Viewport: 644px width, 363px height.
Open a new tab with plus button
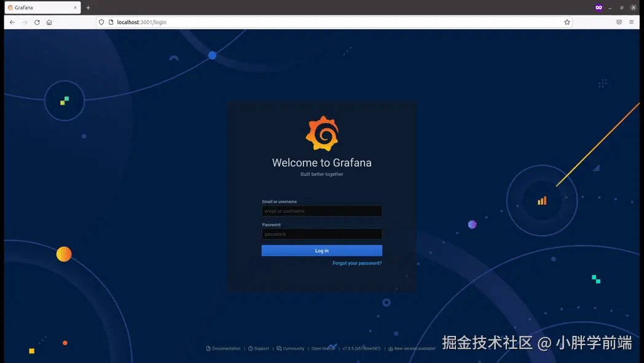pos(88,7)
